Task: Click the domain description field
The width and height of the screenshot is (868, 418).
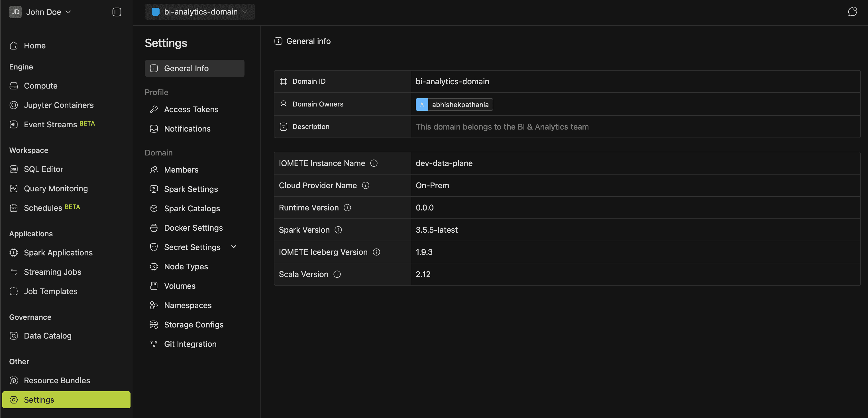Action: point(502,127)
